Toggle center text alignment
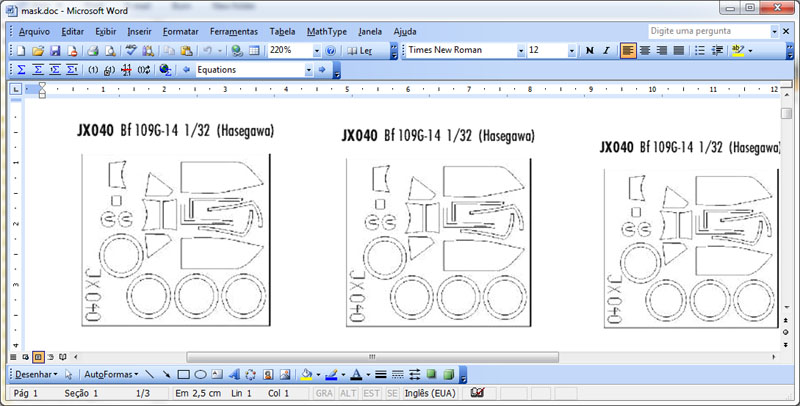The image size is (800, 406). [645, 50]
